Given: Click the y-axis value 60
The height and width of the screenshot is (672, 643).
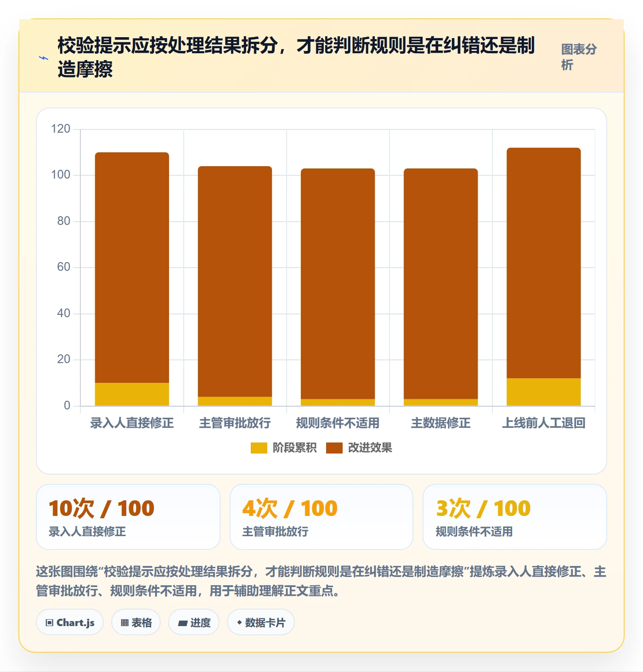Looking at the screenshot, I should [64, 267].
